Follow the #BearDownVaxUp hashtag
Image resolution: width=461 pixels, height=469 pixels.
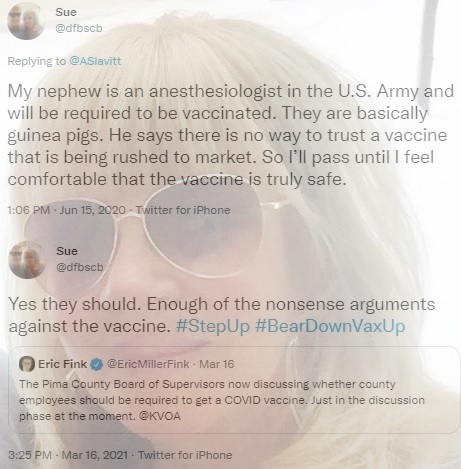(x=330, y=326)
